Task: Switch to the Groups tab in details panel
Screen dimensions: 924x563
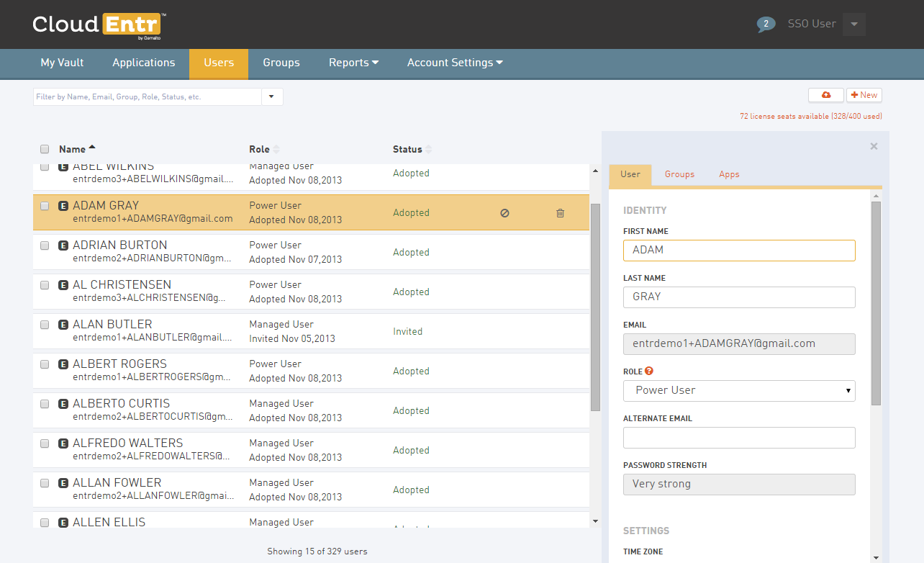Action: coord(679,174)
